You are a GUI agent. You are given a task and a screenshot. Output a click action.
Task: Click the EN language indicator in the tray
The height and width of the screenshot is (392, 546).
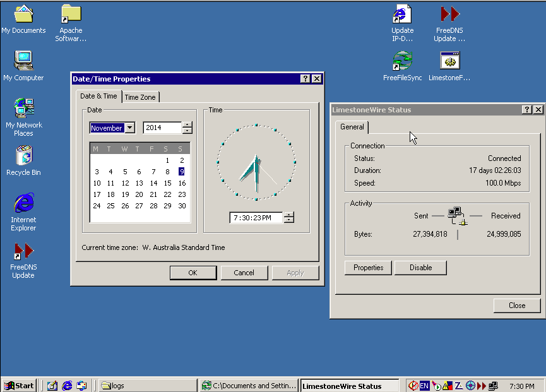(424, 386)
